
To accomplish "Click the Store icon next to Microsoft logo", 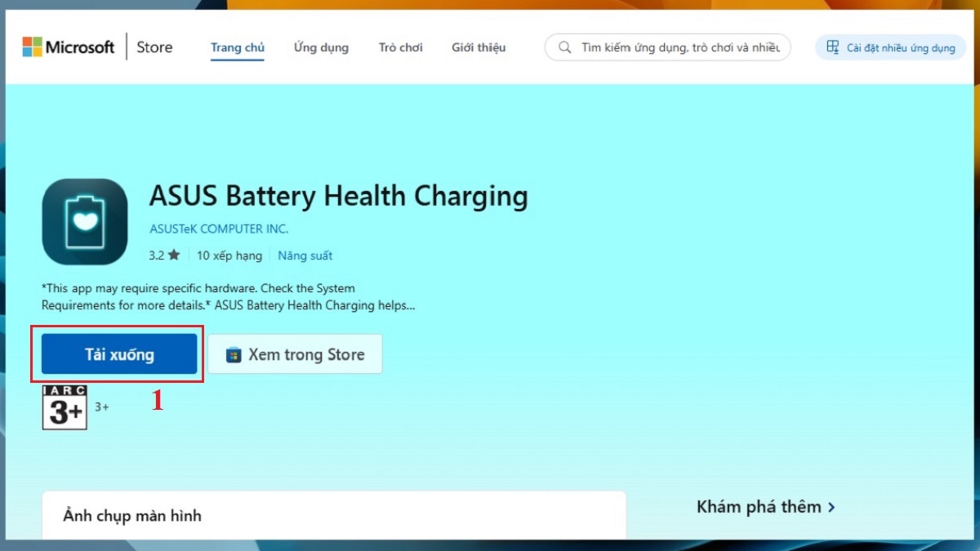I will click(154, 47).
